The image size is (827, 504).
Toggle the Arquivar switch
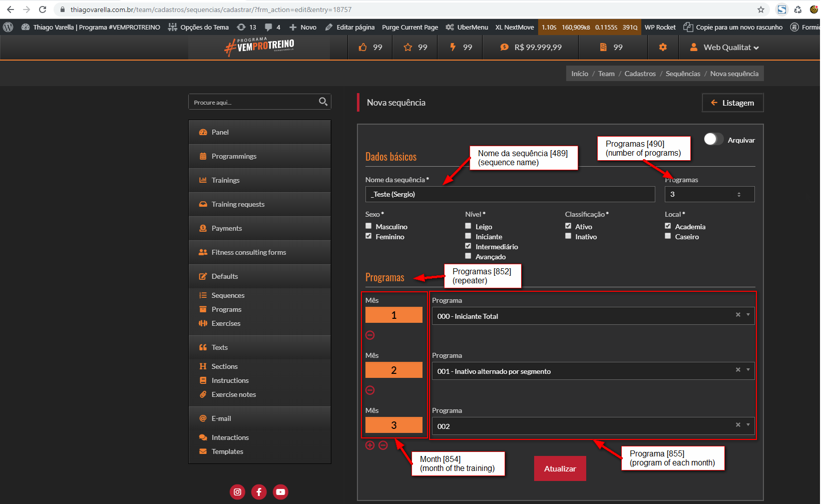pos(713,140)
